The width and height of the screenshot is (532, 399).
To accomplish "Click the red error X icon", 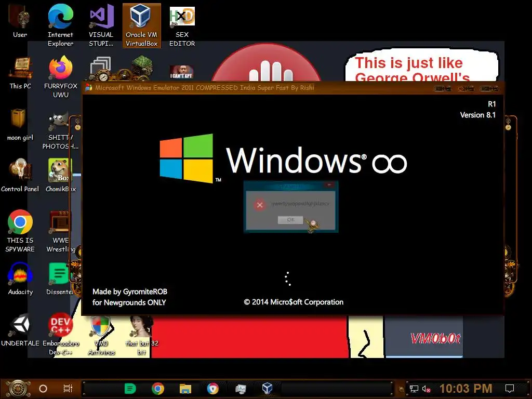I will point(260,205).
